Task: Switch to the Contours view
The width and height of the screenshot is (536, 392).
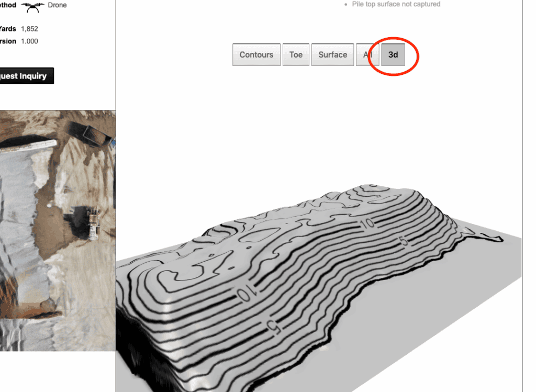Action: pos(256,54)
